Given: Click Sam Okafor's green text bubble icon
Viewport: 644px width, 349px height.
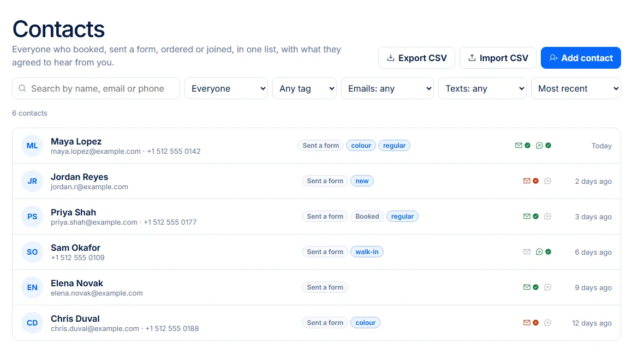Looking at the screenshot, I should pyautogui.click(x=539, y=252).
